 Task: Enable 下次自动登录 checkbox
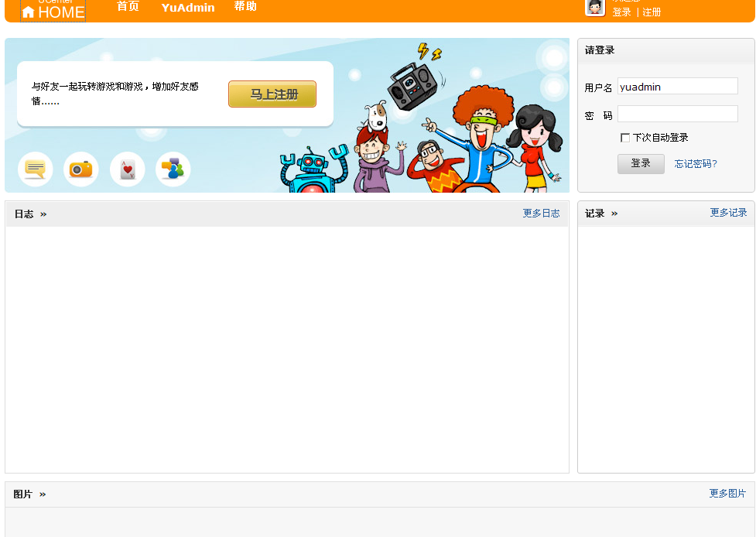[625, 138]
